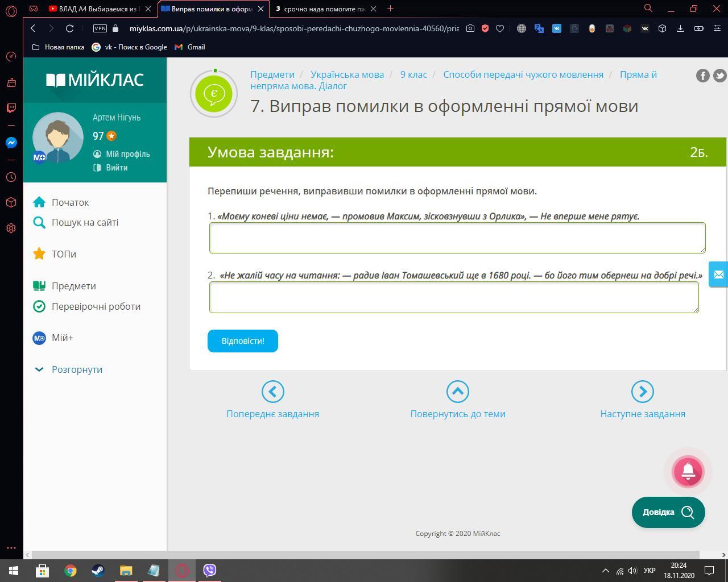The image size is (728, 582).
Task: Reload the current page
Action: pyautogui.click(x=69, y=28)
